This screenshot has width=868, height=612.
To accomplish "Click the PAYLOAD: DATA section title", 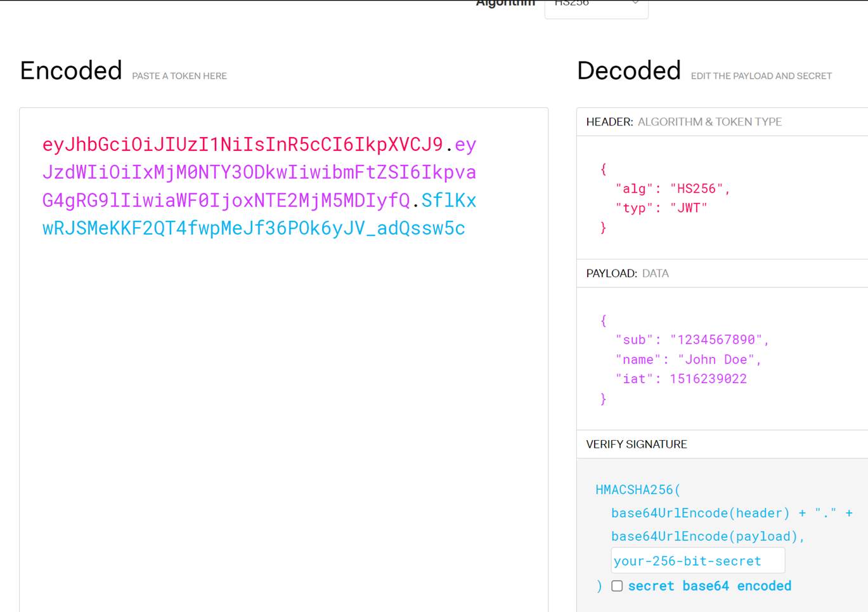I will click(x=627, y=273).
